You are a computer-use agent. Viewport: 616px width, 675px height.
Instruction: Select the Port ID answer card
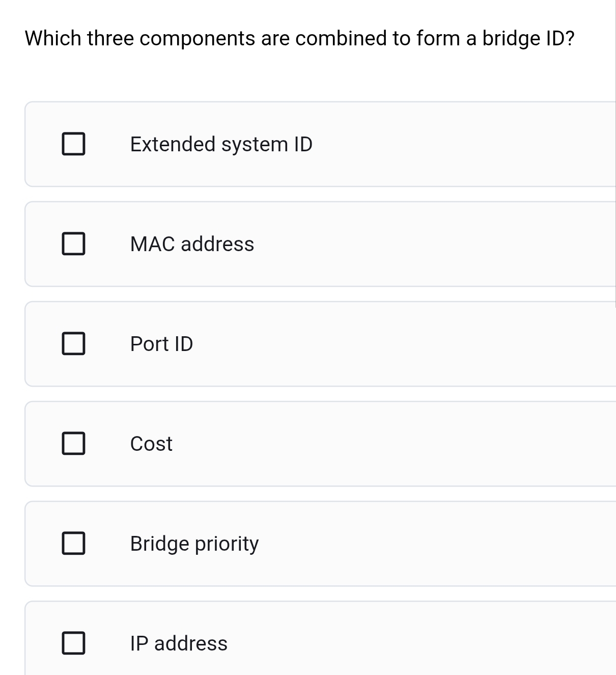(x=321, y=343)
